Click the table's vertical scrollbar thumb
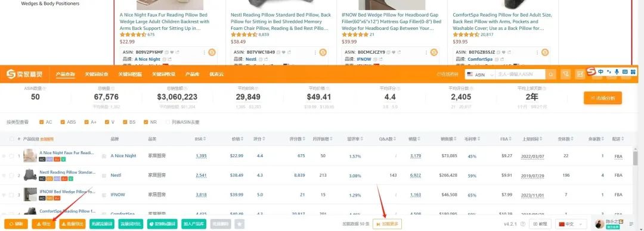644x231 pixels. pyautogui.click(x=636, y=158)
